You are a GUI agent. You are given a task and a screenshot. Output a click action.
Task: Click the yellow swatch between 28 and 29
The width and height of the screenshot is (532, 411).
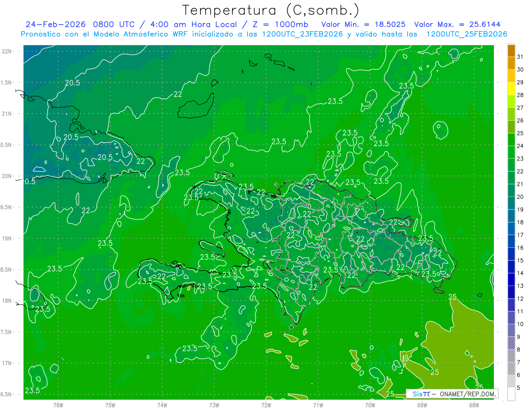click(511, 89)
